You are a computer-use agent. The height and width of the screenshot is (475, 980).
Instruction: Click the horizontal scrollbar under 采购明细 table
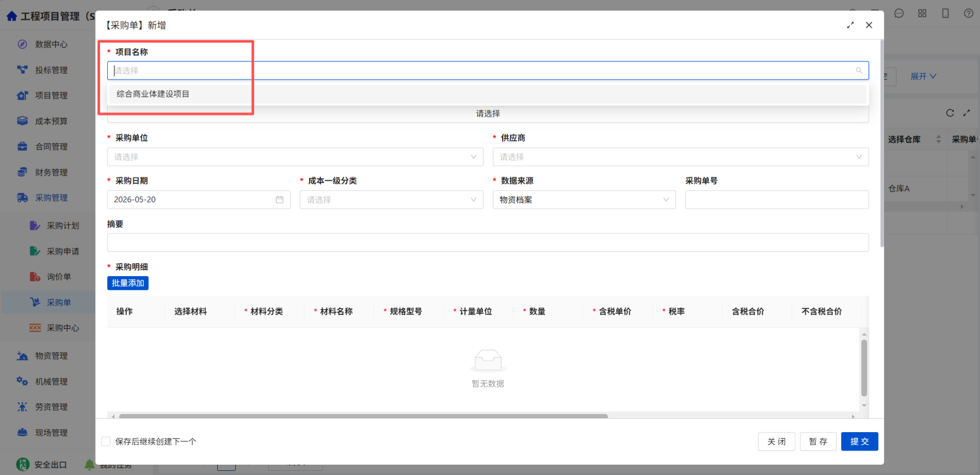pos(363,416)
